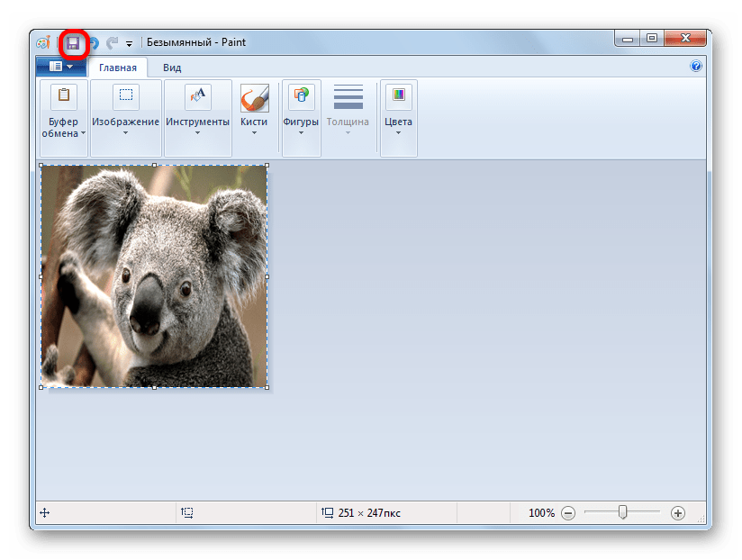742x560 pixels.
Task: Open the blue Paint file menu button
Action: click(60, 67)
